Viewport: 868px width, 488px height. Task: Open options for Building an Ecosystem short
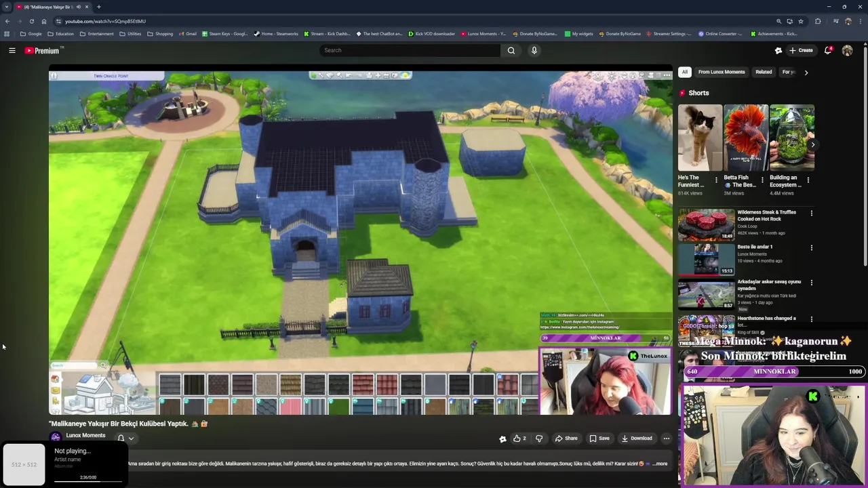pos(808,180)
